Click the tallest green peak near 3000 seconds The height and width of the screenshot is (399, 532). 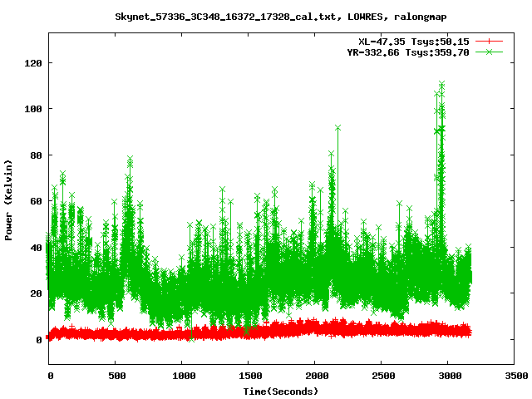[x=441, y=83]
